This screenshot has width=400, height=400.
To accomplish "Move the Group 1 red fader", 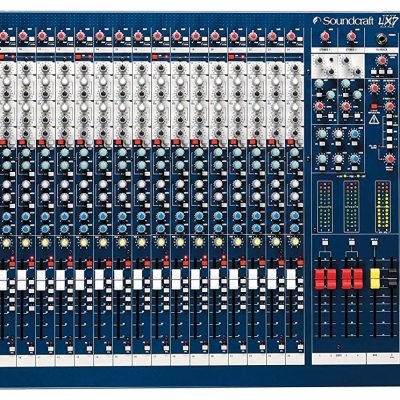I will pos(319,279).
